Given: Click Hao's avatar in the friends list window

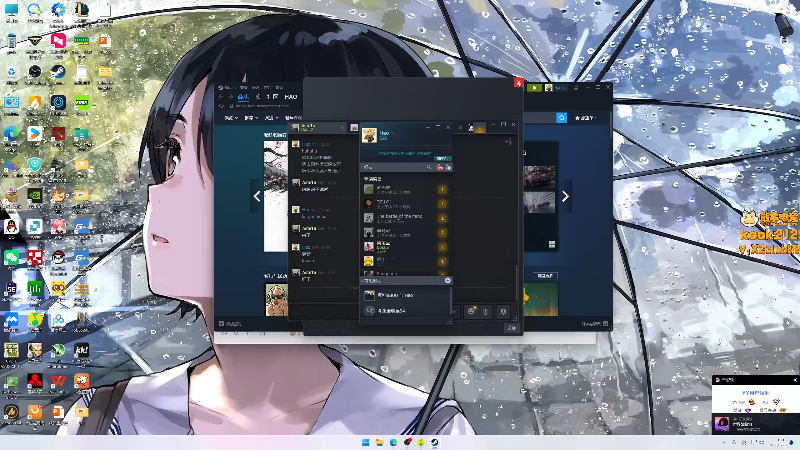Looking at the screenshot, I should point(369,135).
